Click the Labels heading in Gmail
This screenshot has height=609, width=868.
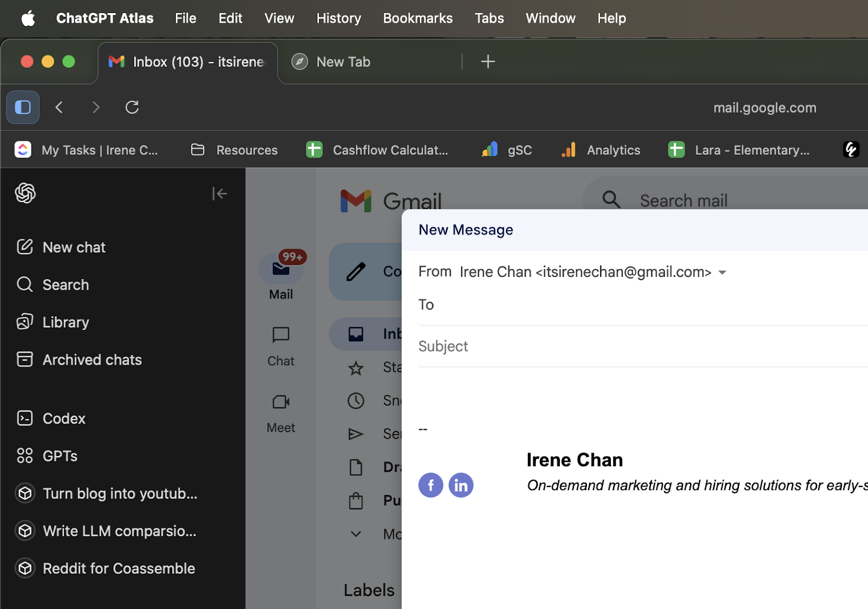[x=369, y=590]
